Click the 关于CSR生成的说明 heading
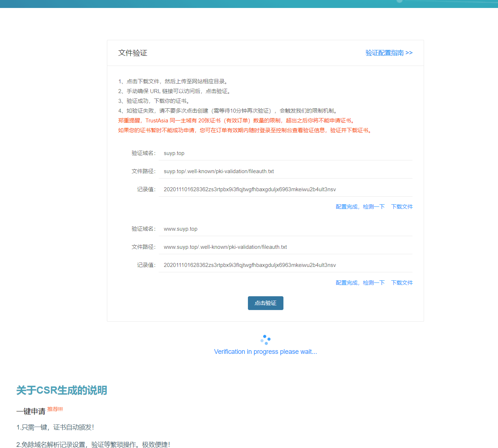The image size is (498, 448). pos(62,390)
